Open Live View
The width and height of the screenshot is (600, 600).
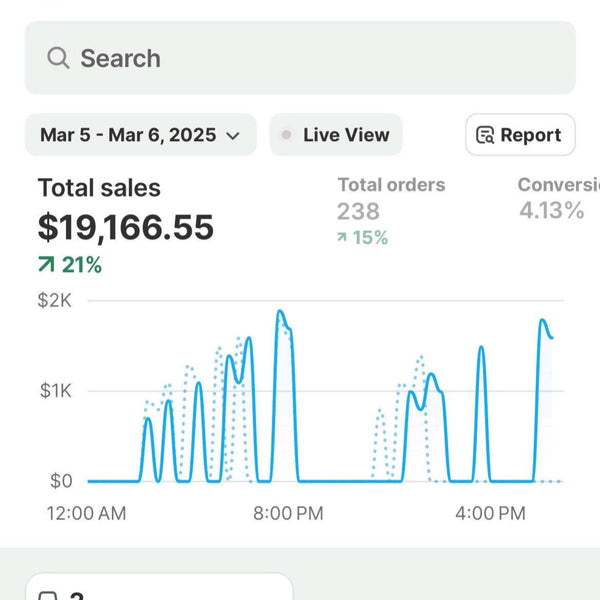click(x=336, y=135)
